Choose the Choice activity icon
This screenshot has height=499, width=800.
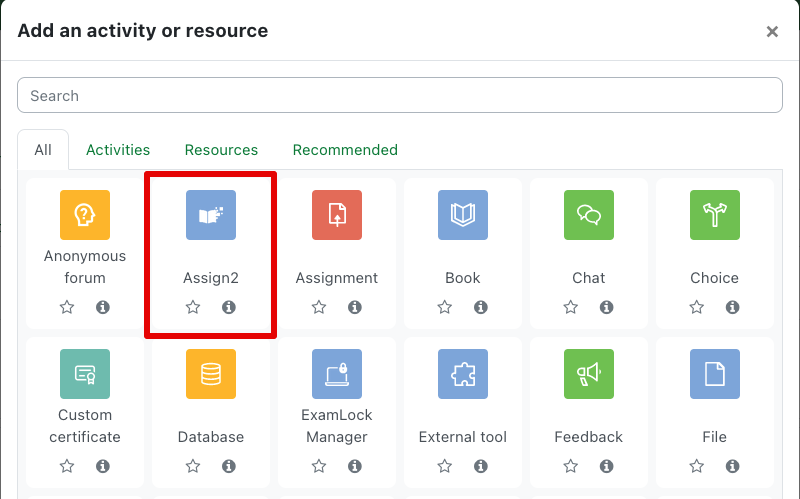pyautogui.click(x=715, y=215)
